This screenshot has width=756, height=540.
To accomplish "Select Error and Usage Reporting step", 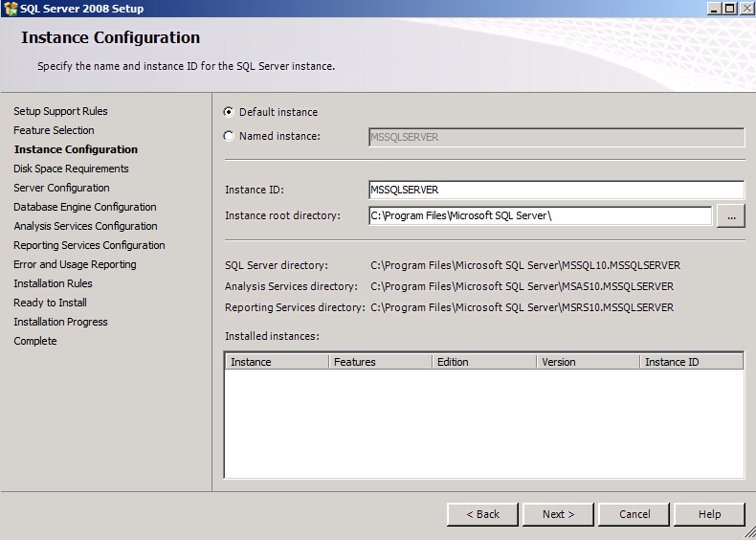I will [x=76, y=264].
